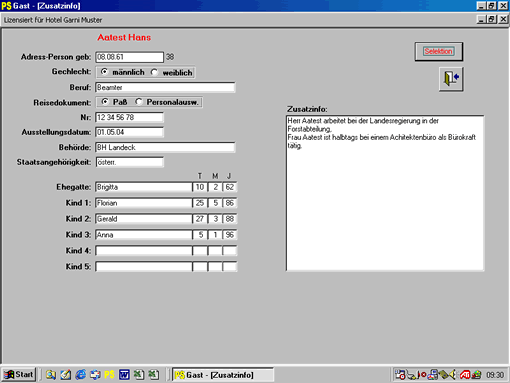Click Kind 1 month field showing 5
This screenshot has width=510, height=383.
point(215,203)
